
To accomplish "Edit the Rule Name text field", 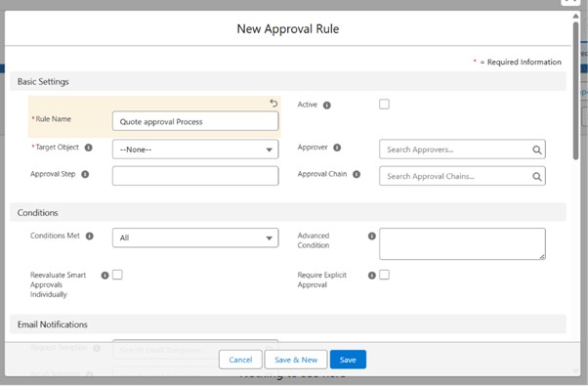I will [195, 121].
